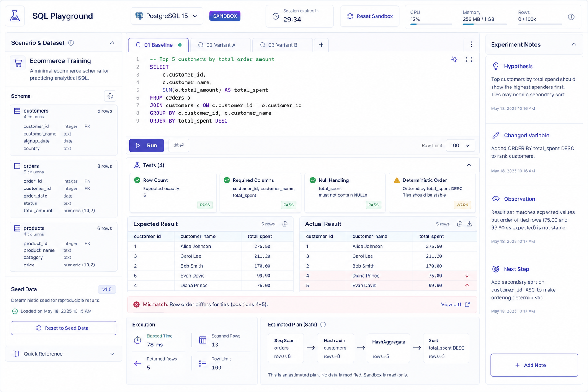The width and height of the screenshot is (588, 392).
Task: Show Scenario & Dataset info icon
Action: point(71,43)
